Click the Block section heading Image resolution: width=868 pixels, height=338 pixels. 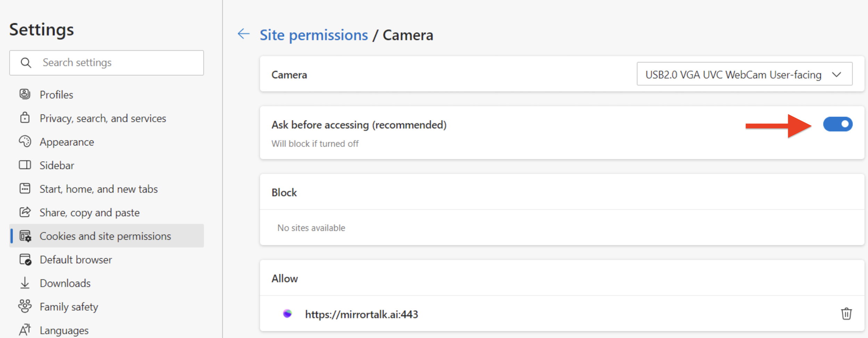click(x=284, y=193)
